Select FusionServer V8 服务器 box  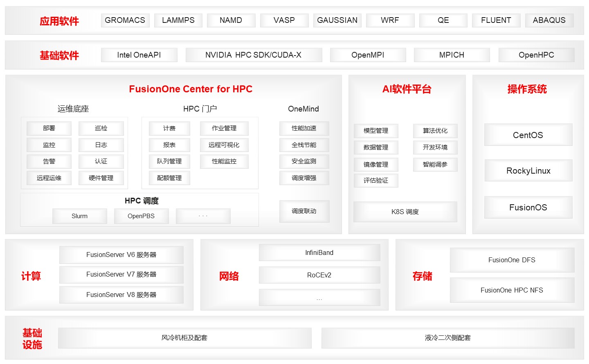(121, 295)
